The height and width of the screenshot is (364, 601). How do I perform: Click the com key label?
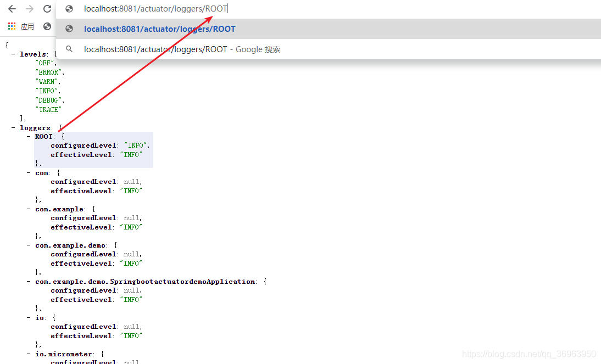pyautogui.click(x=42, y=173)
